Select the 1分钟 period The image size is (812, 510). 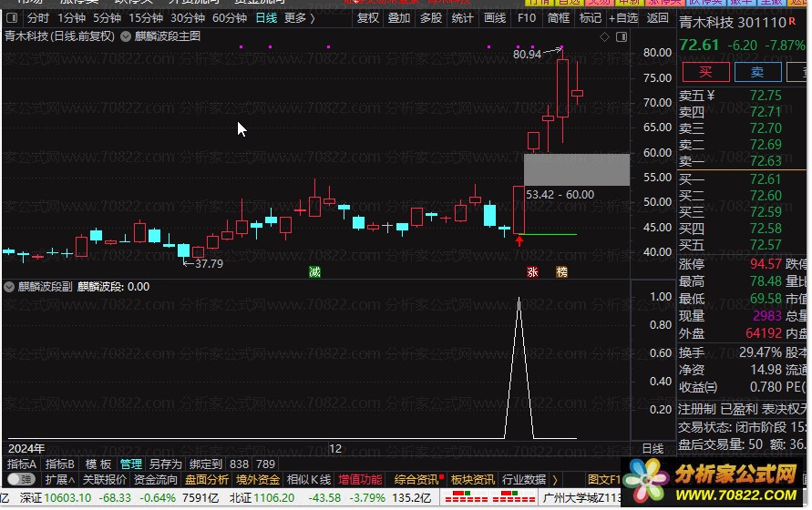71,18
